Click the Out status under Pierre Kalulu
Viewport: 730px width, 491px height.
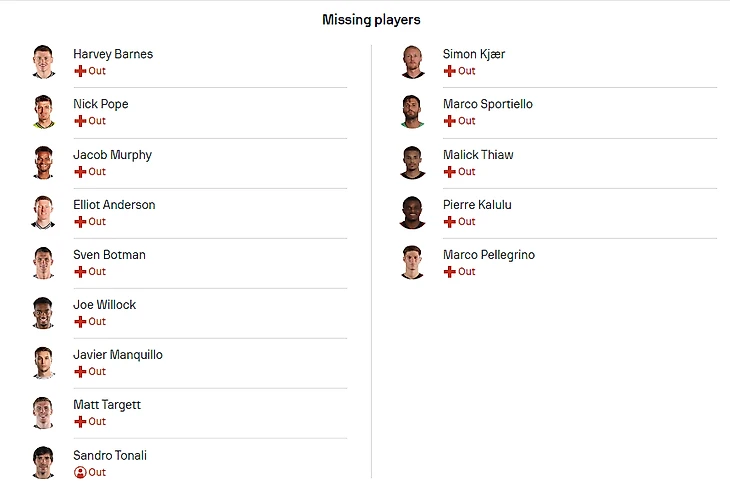coord(467,222)
